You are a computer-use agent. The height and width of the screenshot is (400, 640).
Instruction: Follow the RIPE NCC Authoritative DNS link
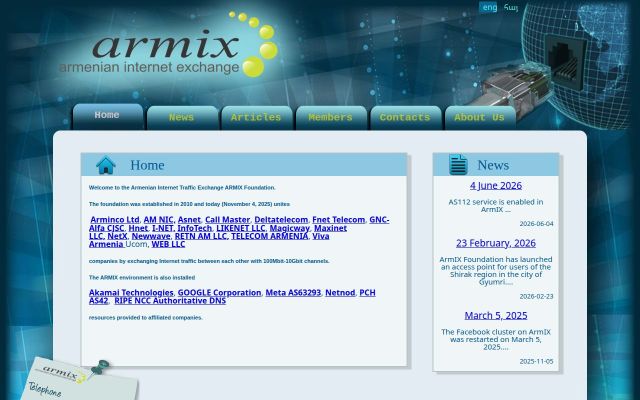(170, 301)
